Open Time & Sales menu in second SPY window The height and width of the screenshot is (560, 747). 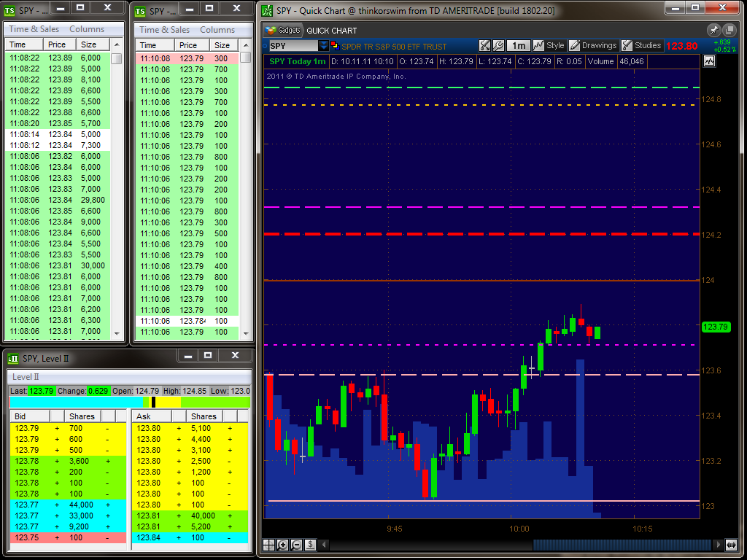[x=164, y=29]
